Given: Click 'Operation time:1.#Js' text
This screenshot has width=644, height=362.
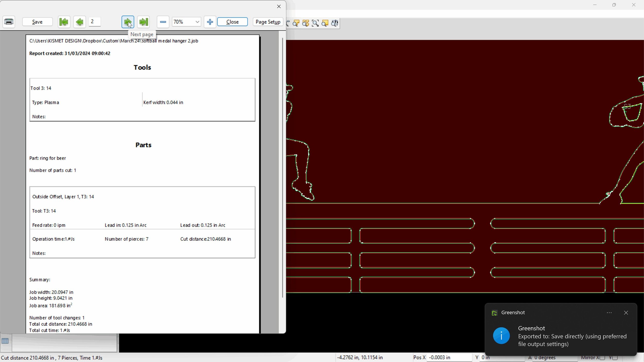Looking at the screenshot, I should (x=53, y=239).
